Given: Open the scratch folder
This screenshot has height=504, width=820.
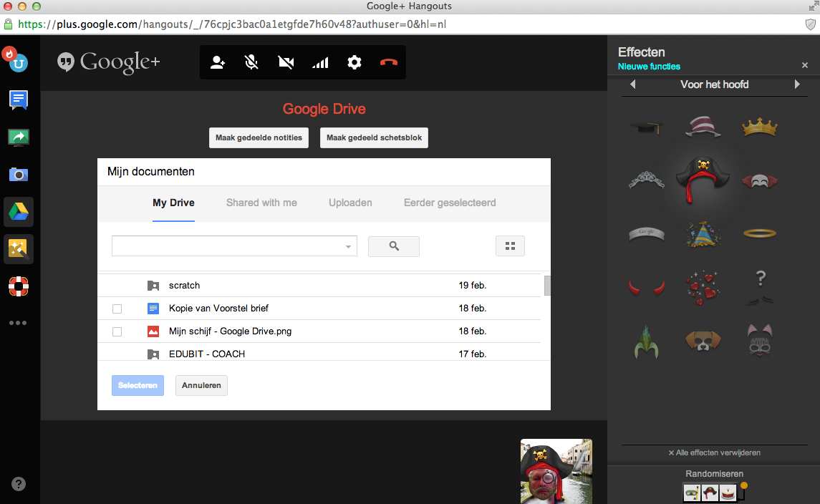Looking at the screenshot, I should 319,286.
